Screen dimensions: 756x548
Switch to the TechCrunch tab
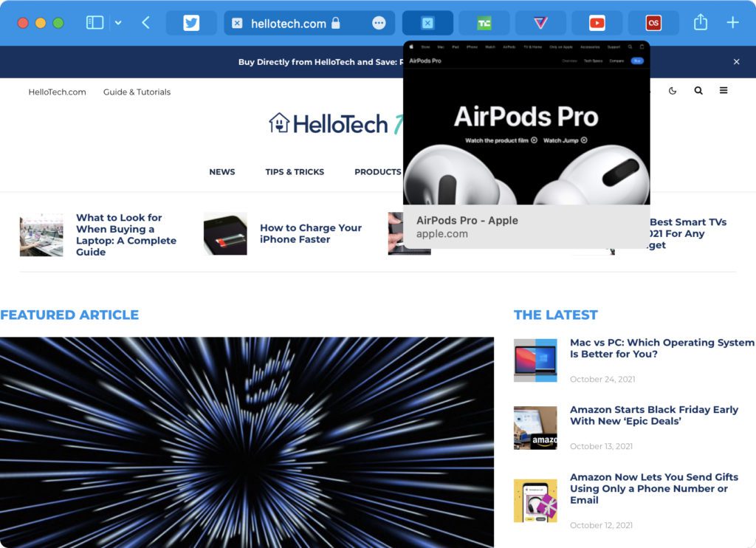[484, 23]
